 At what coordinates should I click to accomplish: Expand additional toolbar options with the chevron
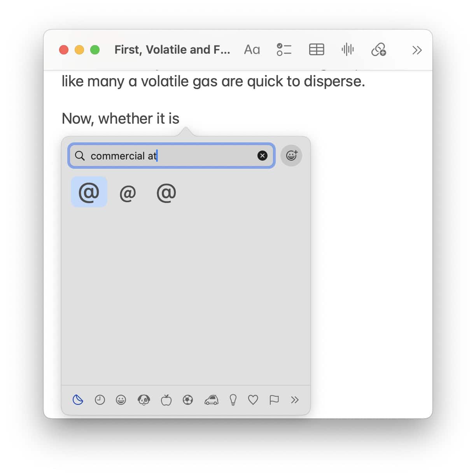pyautogui.click(x=416, y=50)
